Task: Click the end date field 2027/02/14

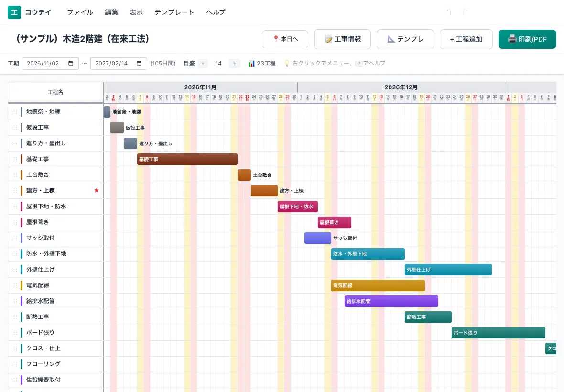Action: pyautogui.click(x=119, y=63)
